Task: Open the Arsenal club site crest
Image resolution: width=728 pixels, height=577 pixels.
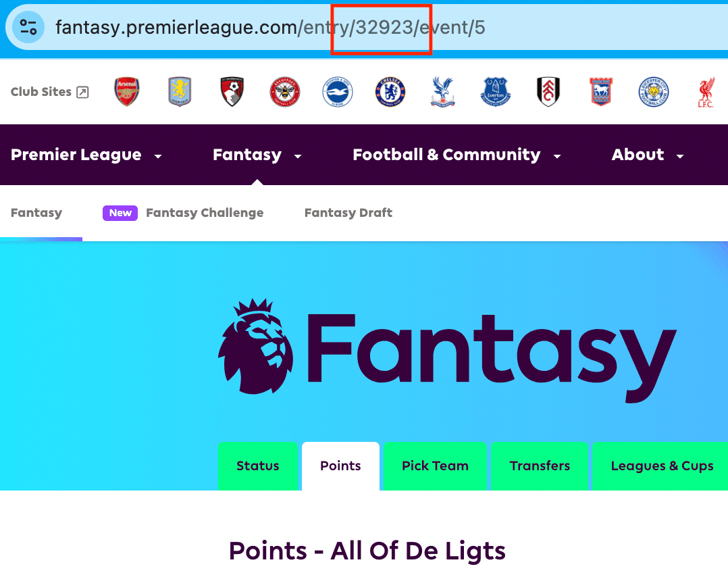Action: pyautogui.click(x=127, y=91)
